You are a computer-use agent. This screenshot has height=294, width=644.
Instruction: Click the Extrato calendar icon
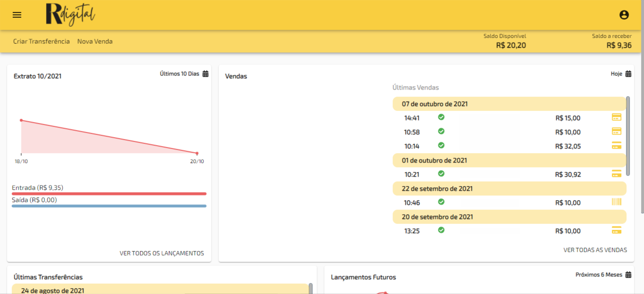(x=205, y=74)
